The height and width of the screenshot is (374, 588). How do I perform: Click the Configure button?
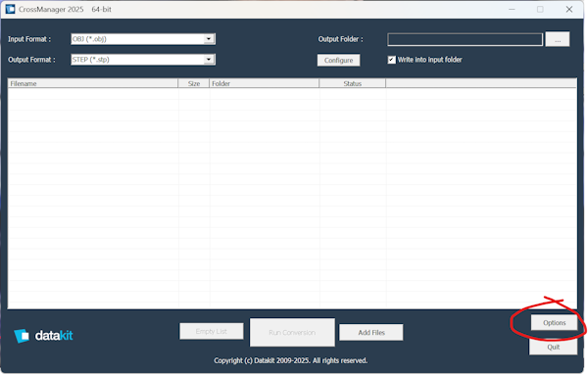coord(339,61)
